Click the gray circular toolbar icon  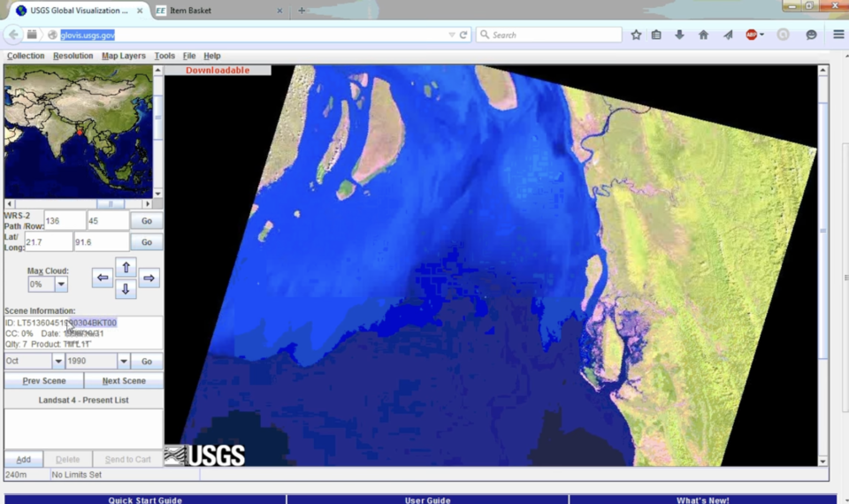point(783,34)
